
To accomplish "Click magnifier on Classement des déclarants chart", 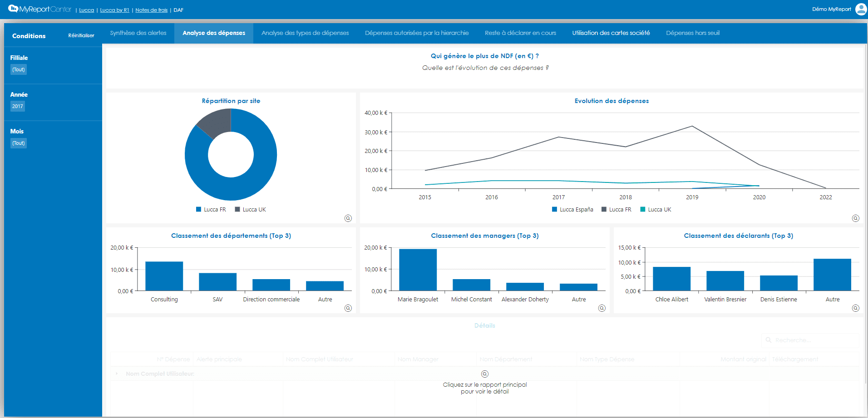I will click(x=855, y=308).
